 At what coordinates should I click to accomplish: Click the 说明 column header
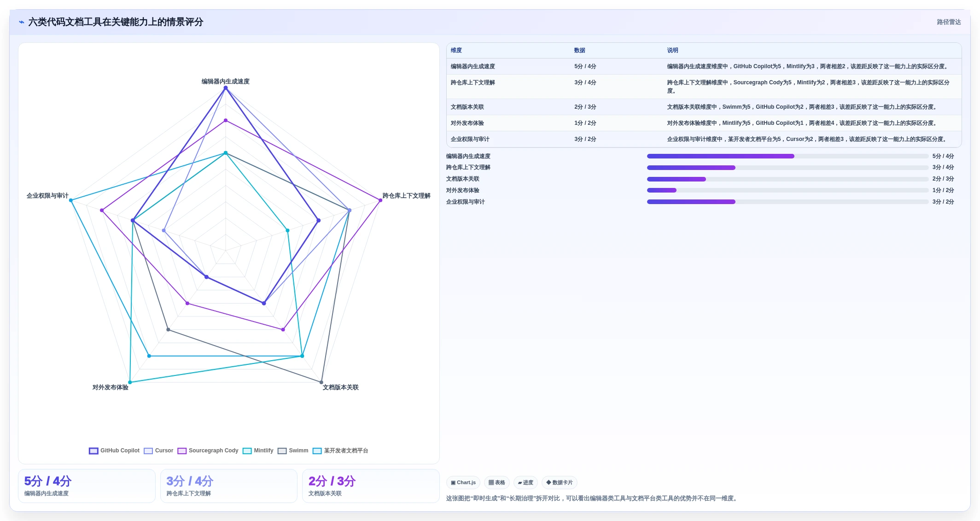coord(672,50)
